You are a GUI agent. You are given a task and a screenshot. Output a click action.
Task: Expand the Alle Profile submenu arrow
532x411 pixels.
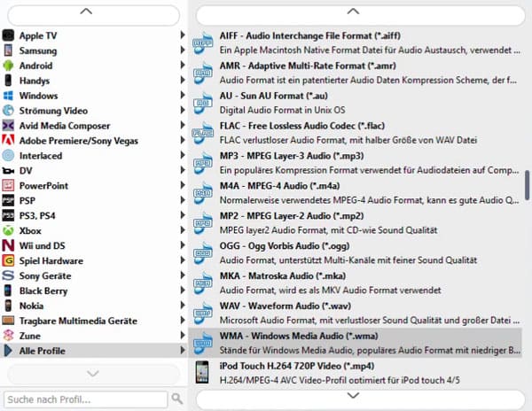coord(183,351)
